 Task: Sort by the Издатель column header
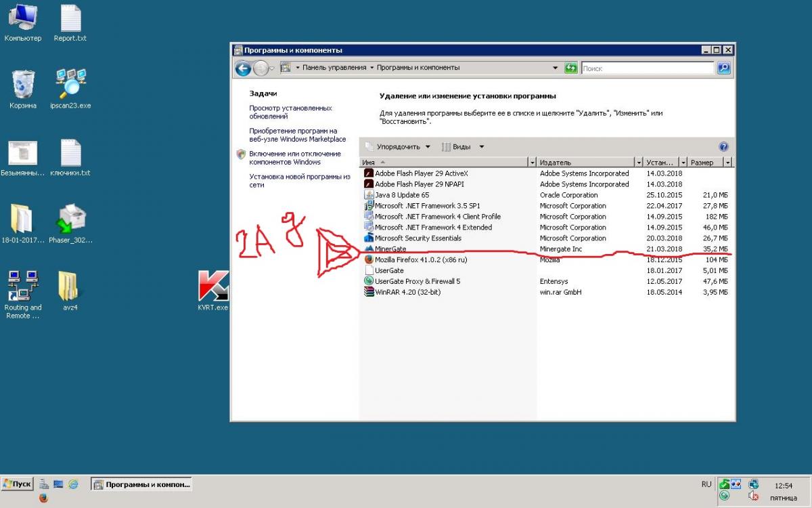(585, 163)
